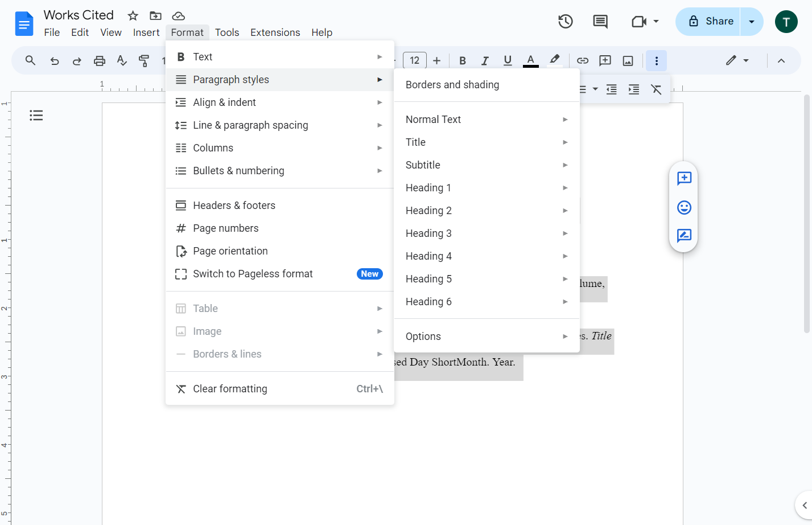Expand Bullets & numbering submenu
The width and height of the screenshot is (812, 525).
coord(280,171)
